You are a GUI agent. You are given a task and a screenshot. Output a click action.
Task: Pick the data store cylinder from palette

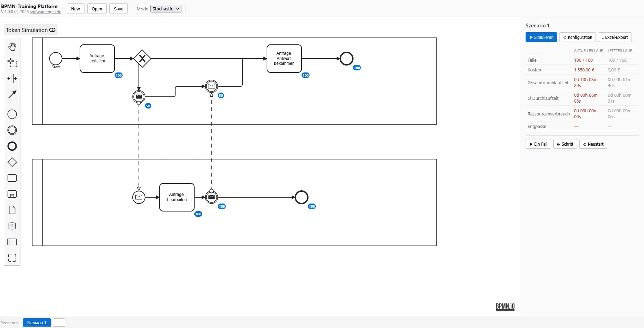click(x=12, y=226)
